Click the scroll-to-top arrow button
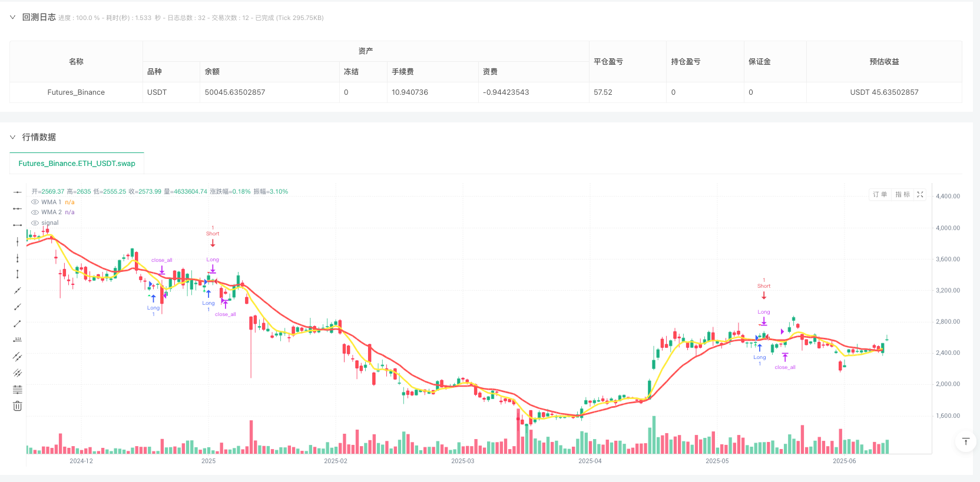Image resolution: width=980 pixels, height=482 pixels. click(965, 441)
